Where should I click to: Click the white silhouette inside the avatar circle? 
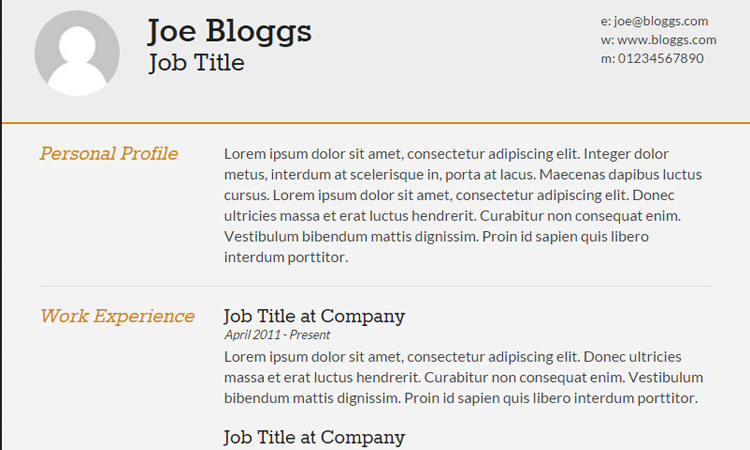77,60
